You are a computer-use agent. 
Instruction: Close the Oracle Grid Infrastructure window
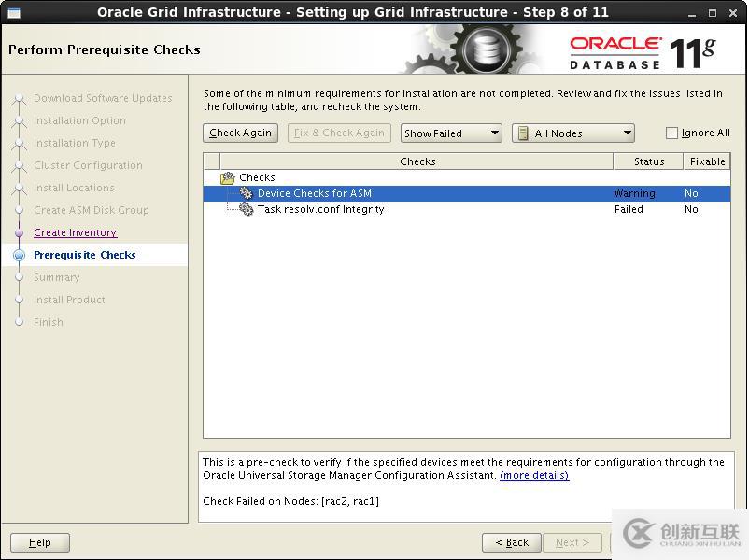coord(733,13)
